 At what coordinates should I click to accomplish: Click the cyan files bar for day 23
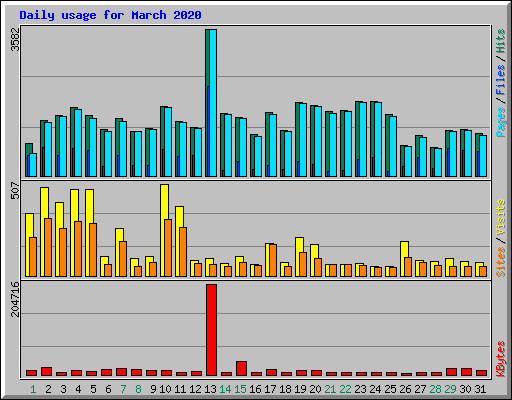tap(363, 140)
